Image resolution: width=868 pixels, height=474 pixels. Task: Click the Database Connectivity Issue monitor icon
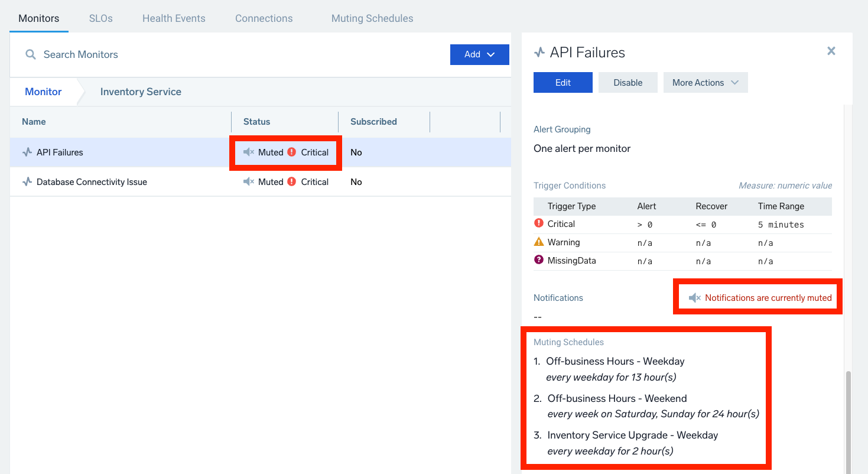coord(27,182)
